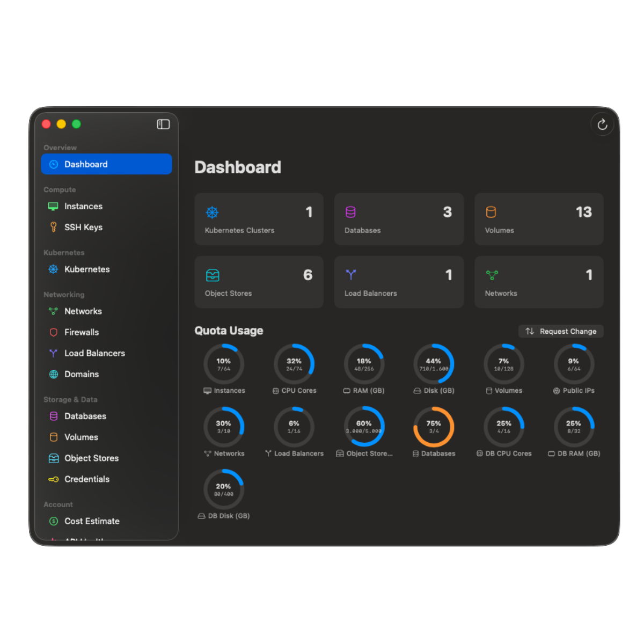
Task: Open the Volumes summary card
Action: [539, 219]
